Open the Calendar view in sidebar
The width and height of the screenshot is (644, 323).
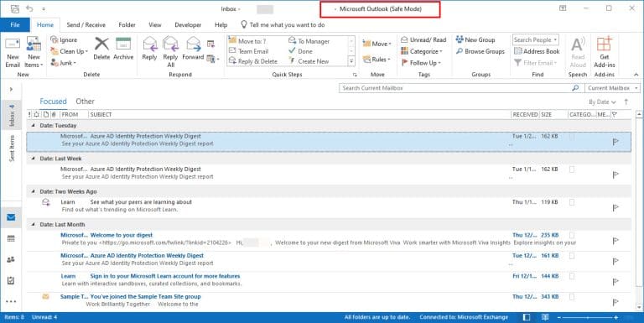coord(11,238)
